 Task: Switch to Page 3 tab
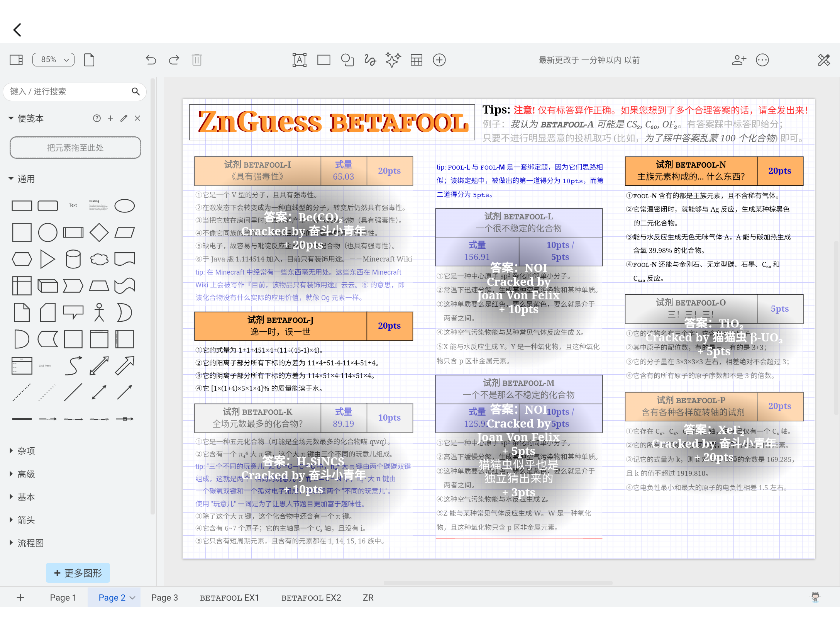pyautogui.click(x=164, y=598)
